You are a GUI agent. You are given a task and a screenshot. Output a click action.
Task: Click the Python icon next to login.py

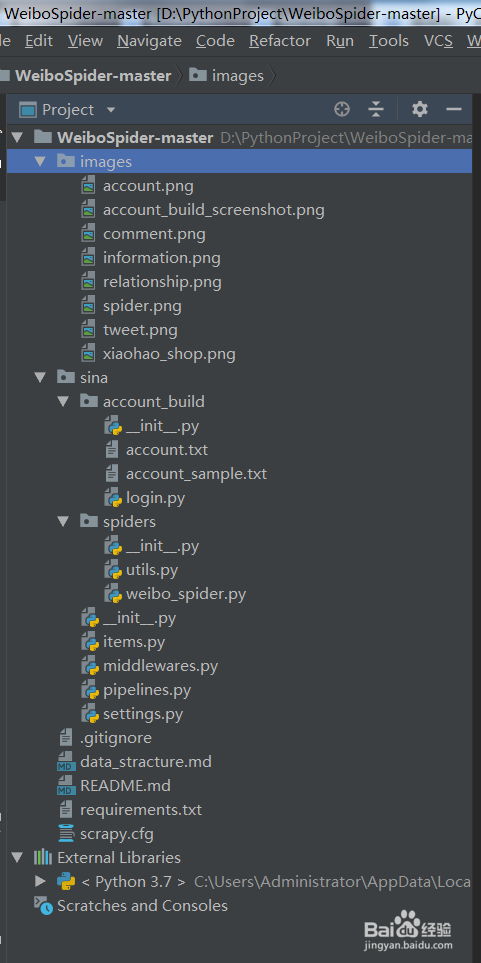click(x=112, y=498)
